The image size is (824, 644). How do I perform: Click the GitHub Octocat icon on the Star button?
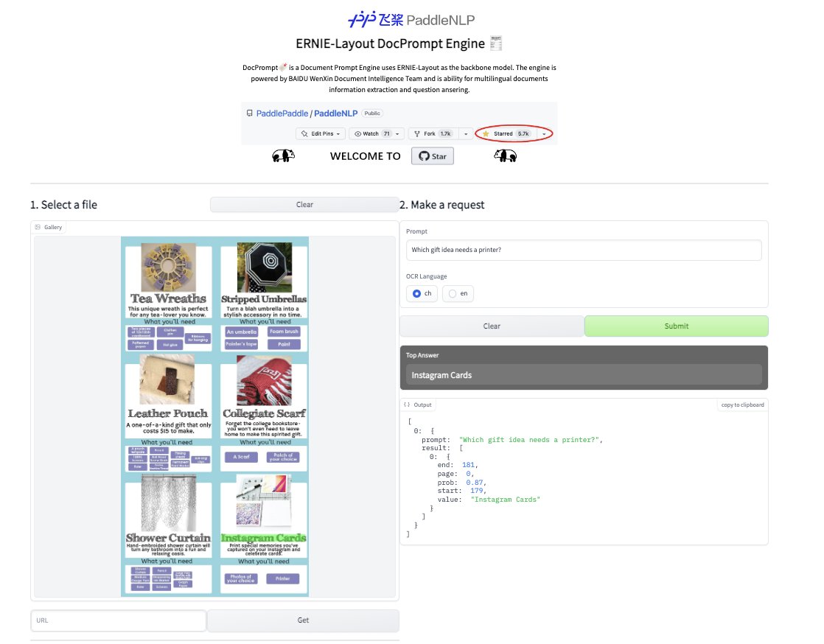click(x=425, y=155)
